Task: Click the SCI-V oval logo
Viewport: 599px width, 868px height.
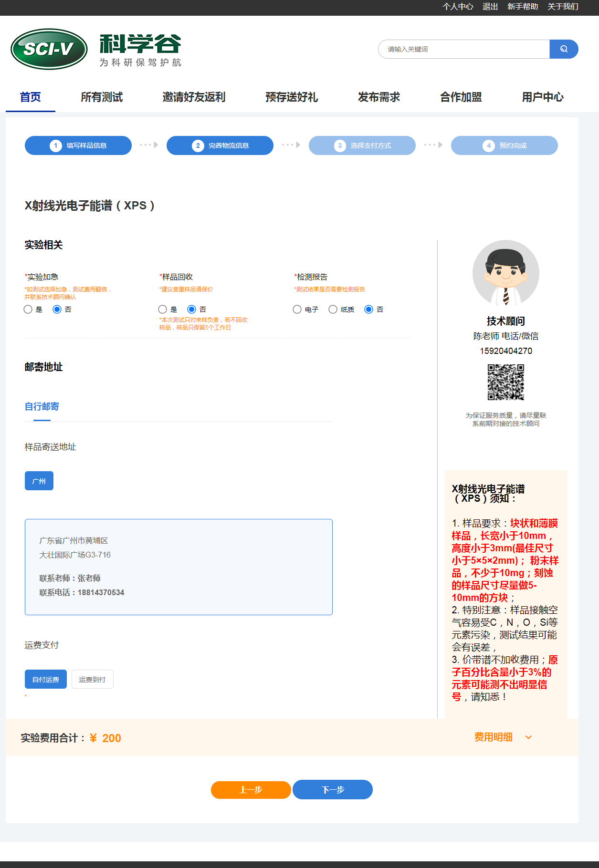Action: point(49,49)
